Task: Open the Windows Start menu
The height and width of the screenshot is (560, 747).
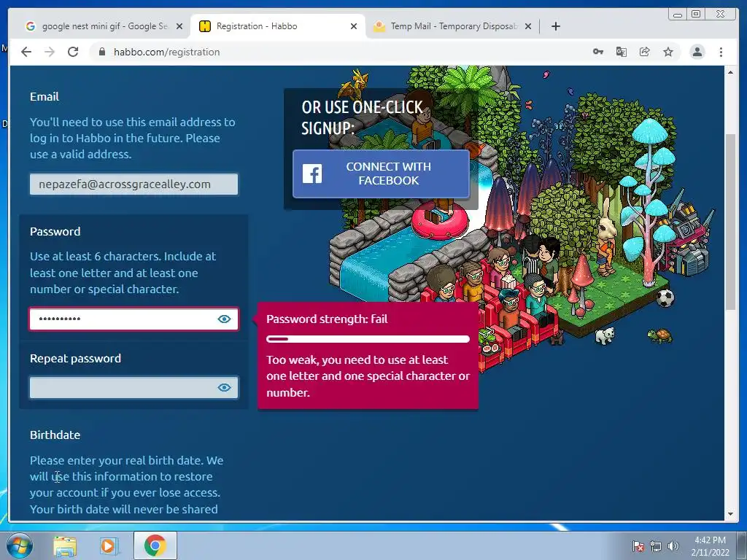Action: (x=20, y=545)
